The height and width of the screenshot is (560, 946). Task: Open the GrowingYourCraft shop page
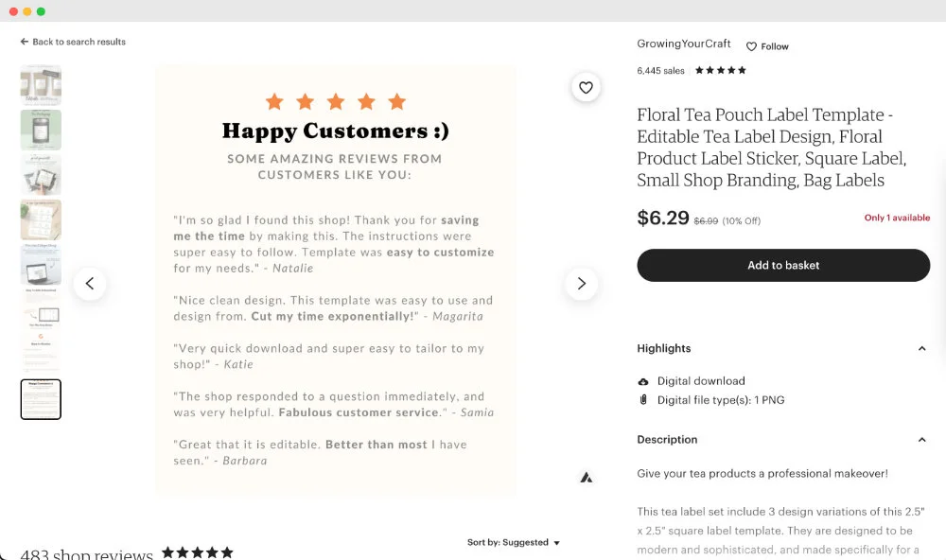683,44
